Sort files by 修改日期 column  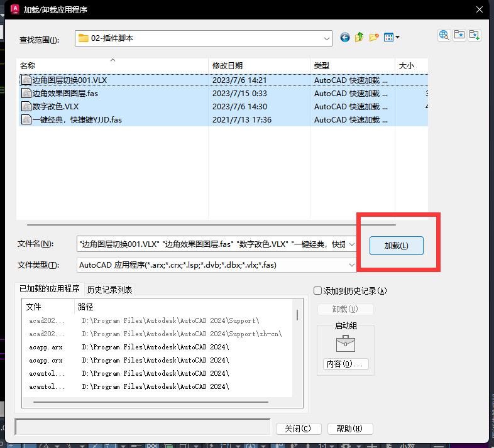point(259,65)
